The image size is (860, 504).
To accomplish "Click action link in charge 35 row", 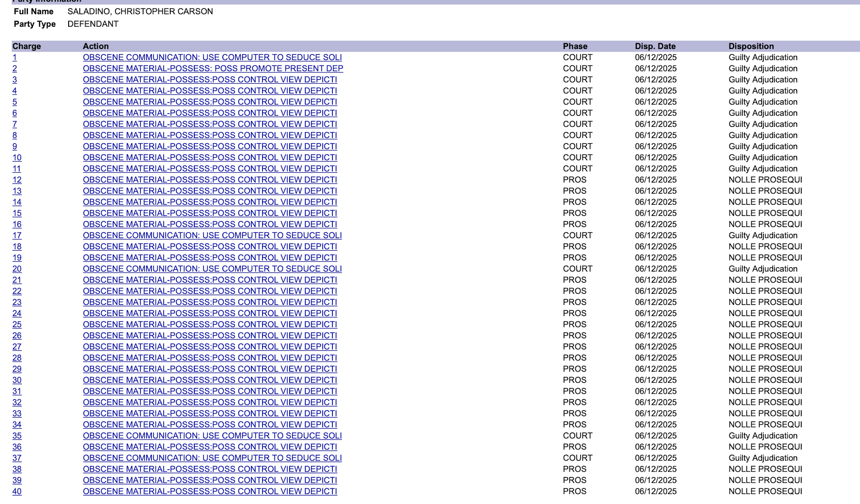I will tap(212, 436).
